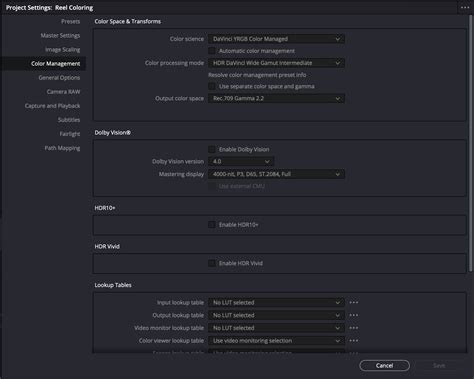Image resolution: width=474 pixels, height=379 pixels.
Task: Expand the Color processing mode dropdown
Action: coord(276,63)
